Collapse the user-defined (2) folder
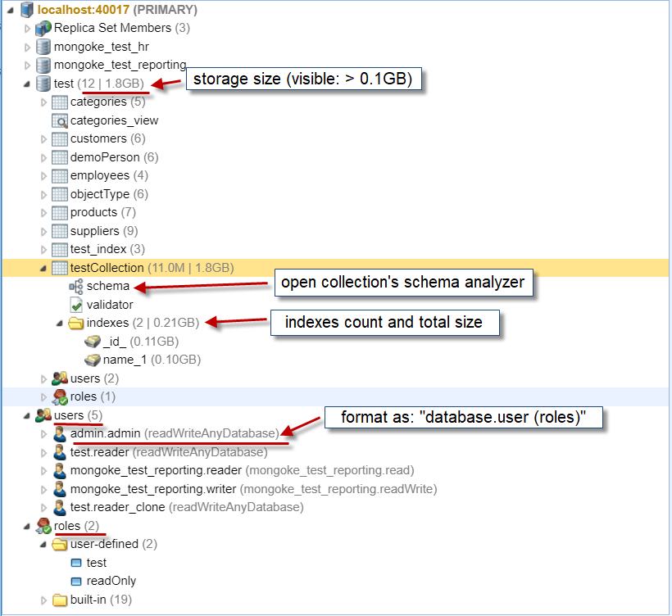672x616 pixels. pos(43,545)
